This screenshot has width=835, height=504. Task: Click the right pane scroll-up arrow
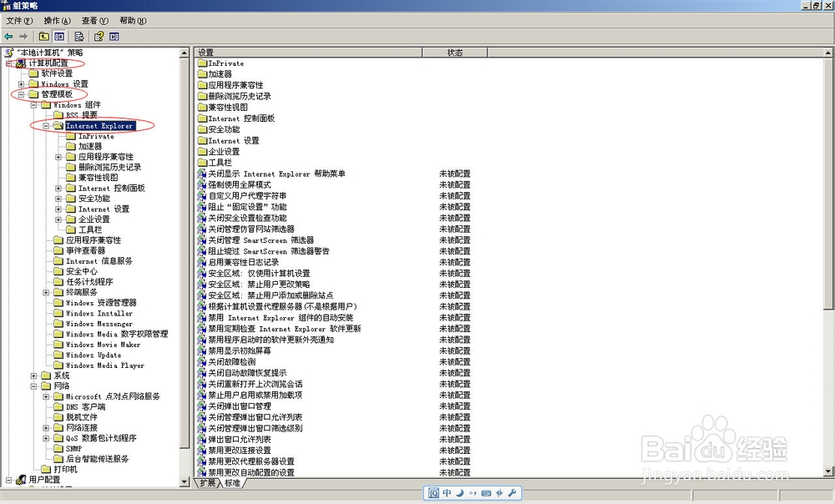point(828,53)
